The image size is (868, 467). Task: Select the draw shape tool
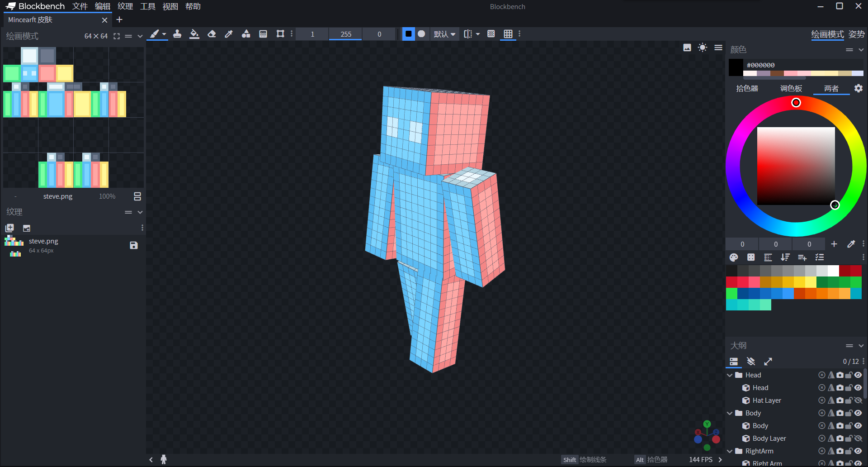[246, 34]
